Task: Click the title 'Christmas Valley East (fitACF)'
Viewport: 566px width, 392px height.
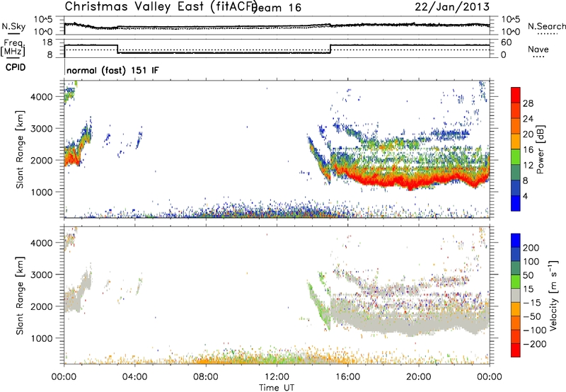Action: click(x=161, y=6)
